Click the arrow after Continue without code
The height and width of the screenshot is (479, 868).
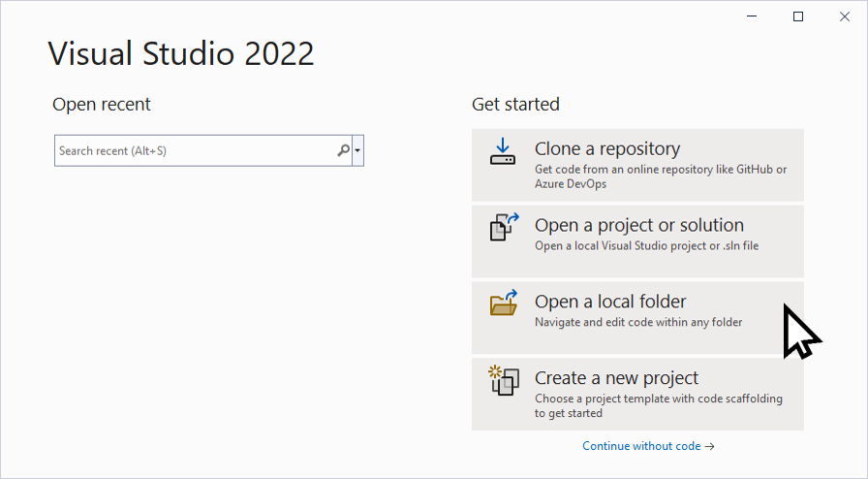tap(709, 446)
